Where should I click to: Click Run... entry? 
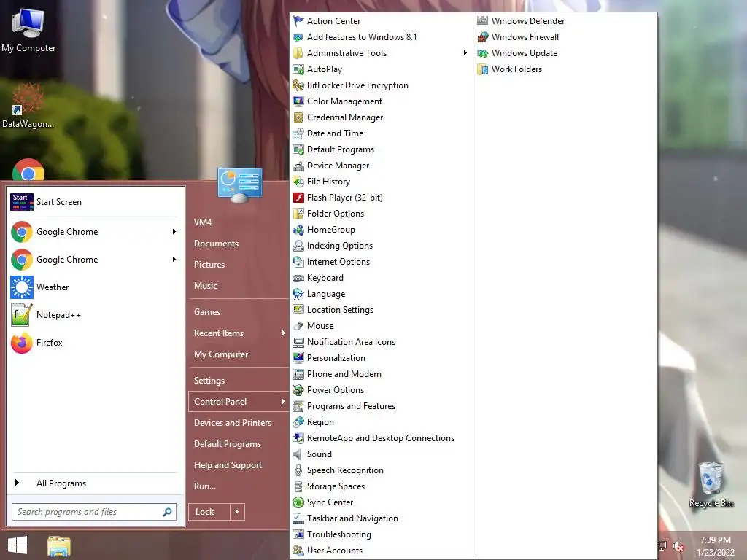205,486
